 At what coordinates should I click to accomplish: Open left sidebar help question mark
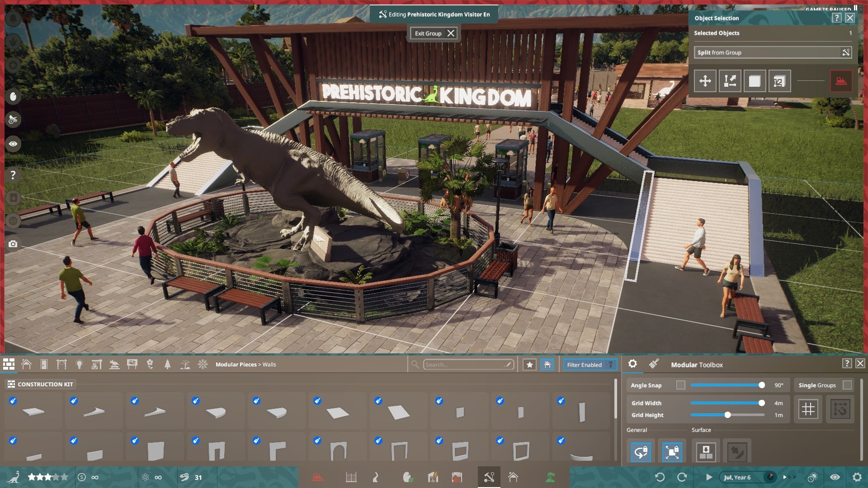[13, 175]
